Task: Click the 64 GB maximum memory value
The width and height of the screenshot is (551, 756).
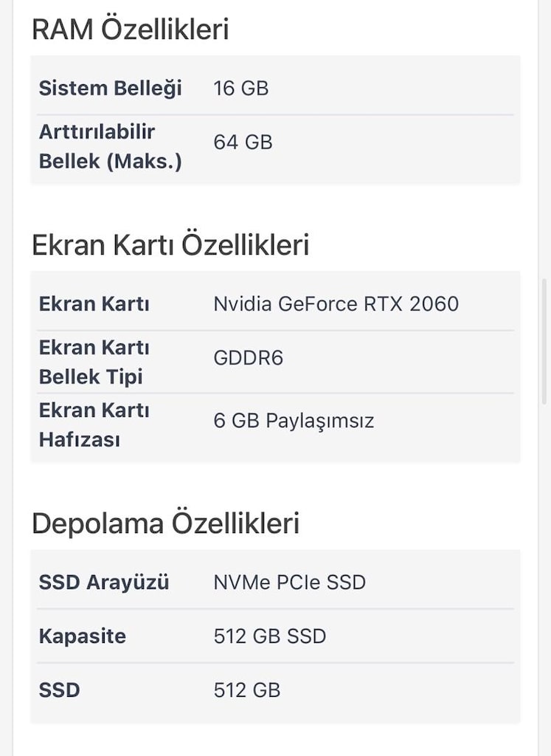Action: 243,142
